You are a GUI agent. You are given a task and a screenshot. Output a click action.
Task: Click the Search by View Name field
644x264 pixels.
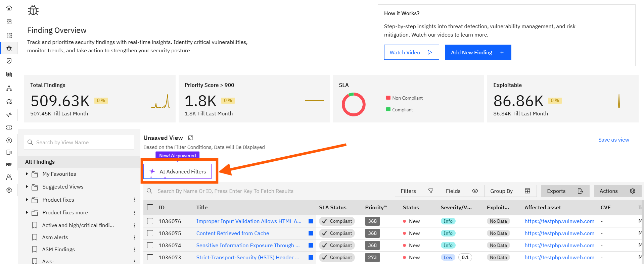coord(79,142)
